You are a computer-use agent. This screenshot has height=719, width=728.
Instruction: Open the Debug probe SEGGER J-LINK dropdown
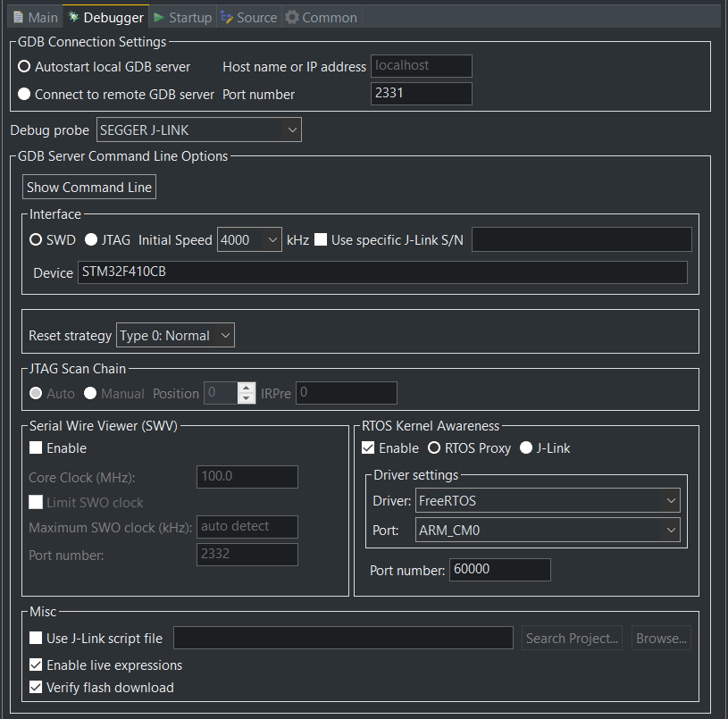198,130
